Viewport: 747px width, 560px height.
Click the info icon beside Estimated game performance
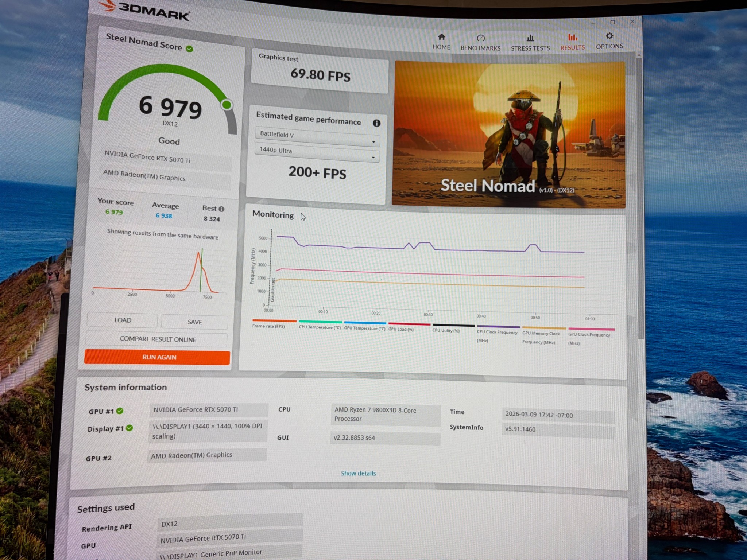[376, 123]
